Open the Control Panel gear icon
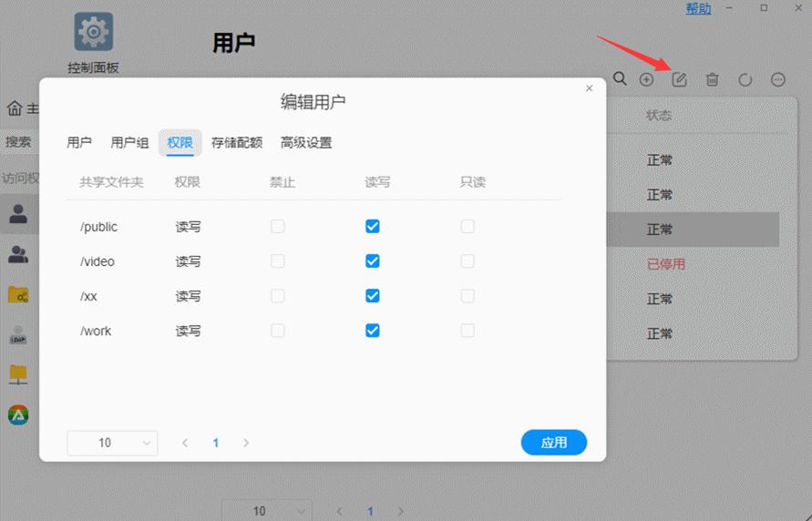Viewport: 812px width, 521px height. [x=93, y=32]
